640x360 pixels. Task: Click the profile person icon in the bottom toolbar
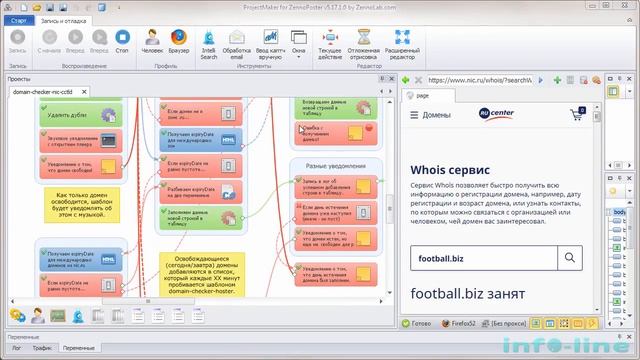click(x=38, y=316)
